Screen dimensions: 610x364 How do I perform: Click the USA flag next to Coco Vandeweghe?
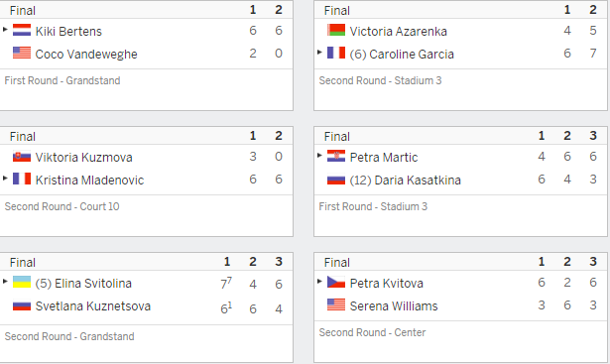(x=22, y=53)
